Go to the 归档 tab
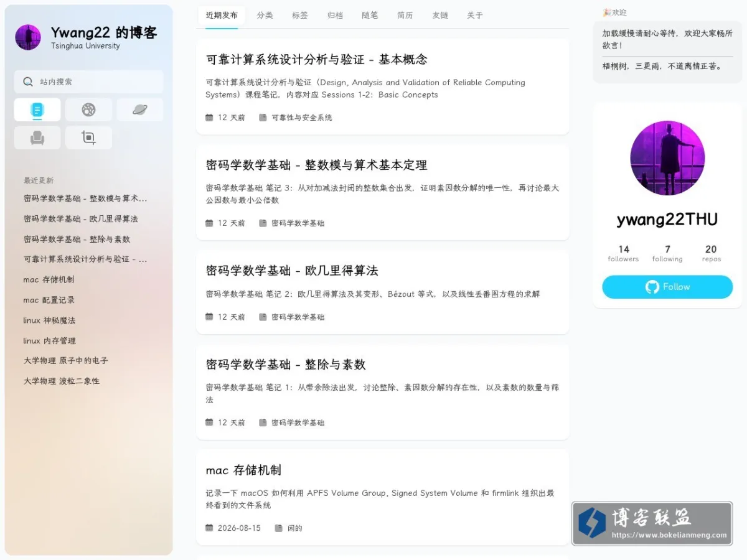 (x=335, y=16)
